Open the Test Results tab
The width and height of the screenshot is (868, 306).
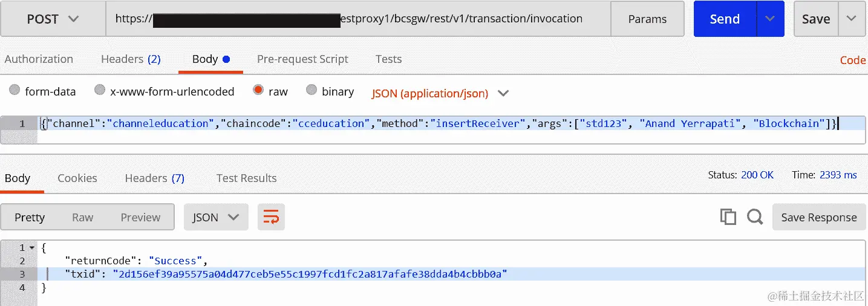[247, 178]
